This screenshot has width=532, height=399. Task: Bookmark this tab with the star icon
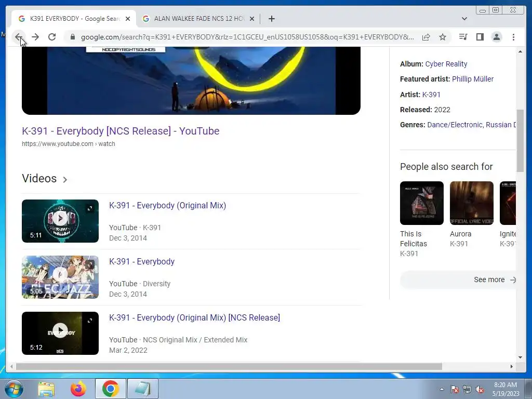(443, 37)
